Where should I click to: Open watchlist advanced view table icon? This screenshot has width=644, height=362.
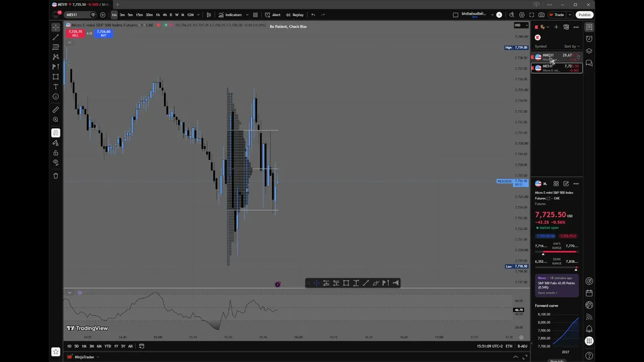click(x=566, y=27)
